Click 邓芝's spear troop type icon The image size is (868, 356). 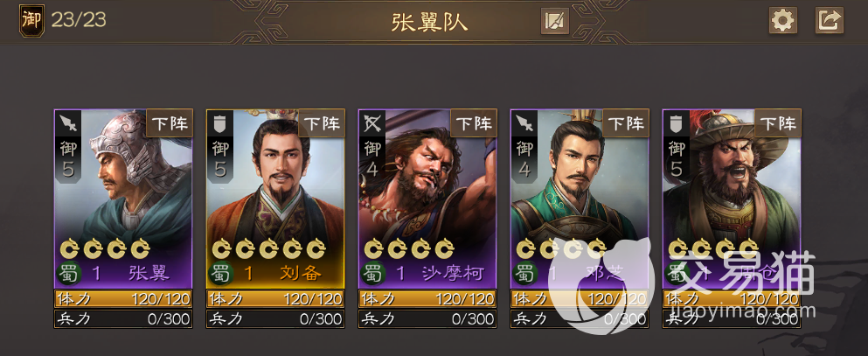[524, 123]
